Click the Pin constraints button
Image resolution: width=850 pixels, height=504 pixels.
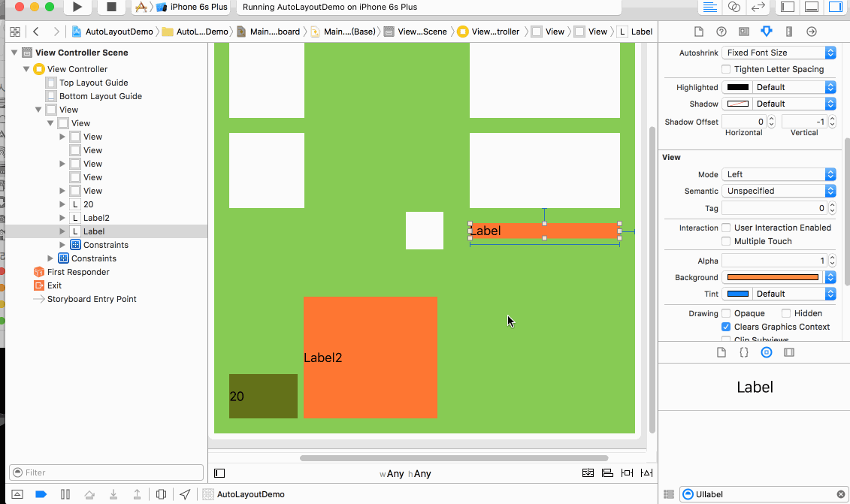click(x=627, y=473)
